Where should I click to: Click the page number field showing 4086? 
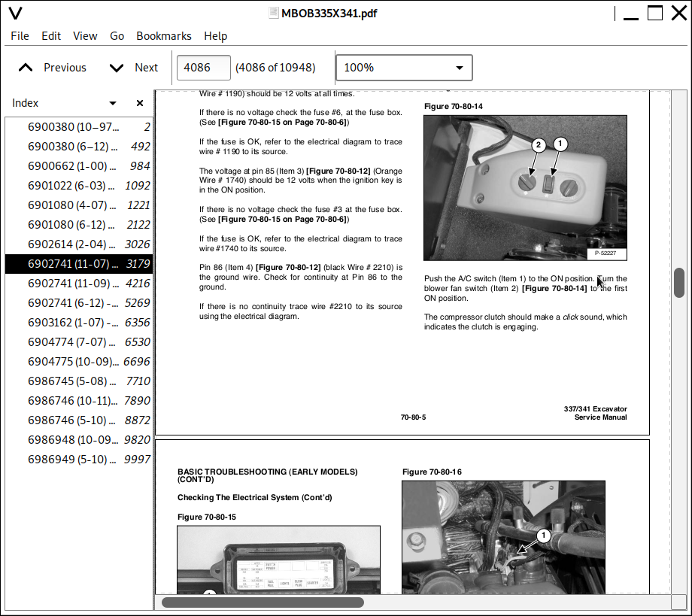204,68
